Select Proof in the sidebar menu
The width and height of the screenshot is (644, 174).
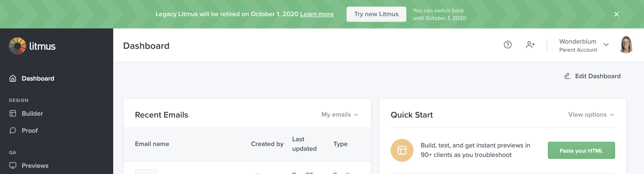click(x=30, y=131)
